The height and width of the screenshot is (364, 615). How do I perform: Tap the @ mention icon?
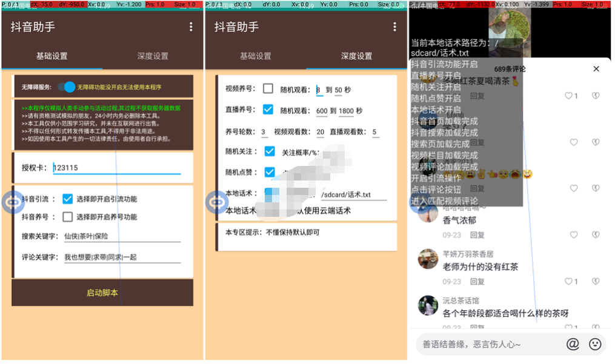[x=573, y=344]
